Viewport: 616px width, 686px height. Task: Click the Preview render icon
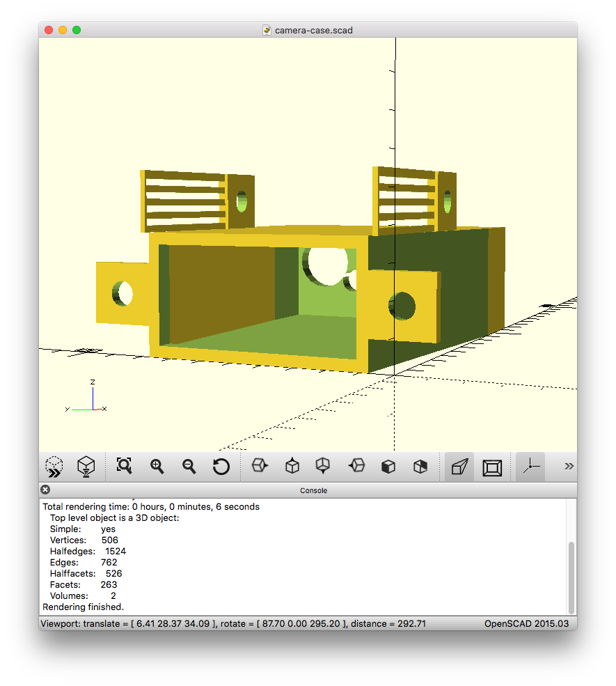point(54,466)
